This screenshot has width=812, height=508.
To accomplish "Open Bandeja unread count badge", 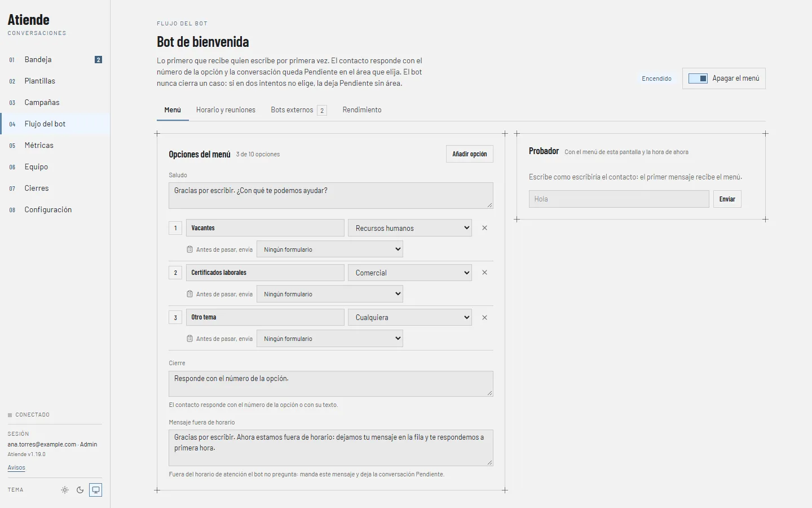I will pos(98,60).
